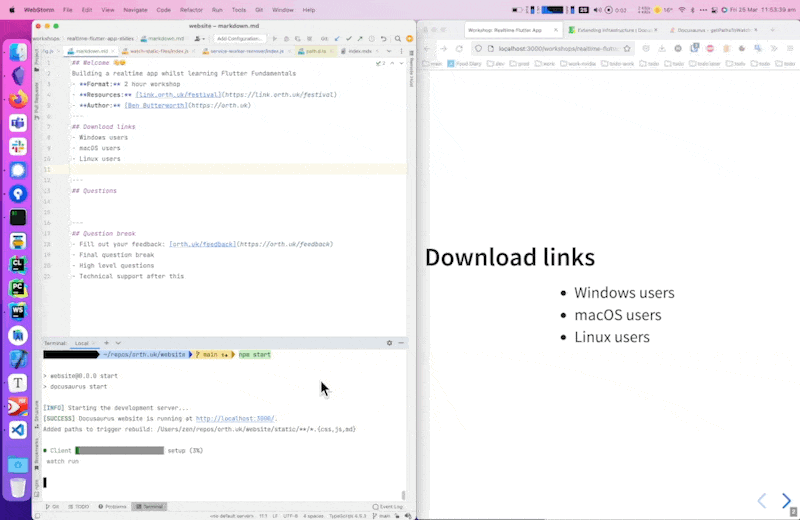Close the markdown.md editor tab

coord(113,51)
